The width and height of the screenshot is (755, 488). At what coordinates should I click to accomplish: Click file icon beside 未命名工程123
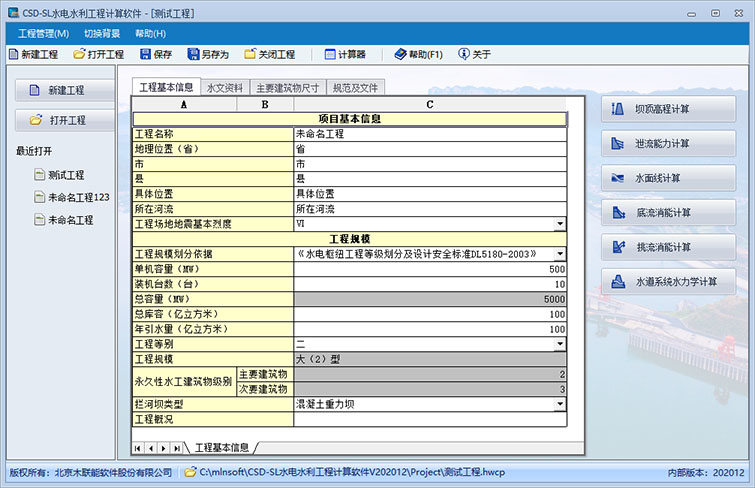[39, 197]
